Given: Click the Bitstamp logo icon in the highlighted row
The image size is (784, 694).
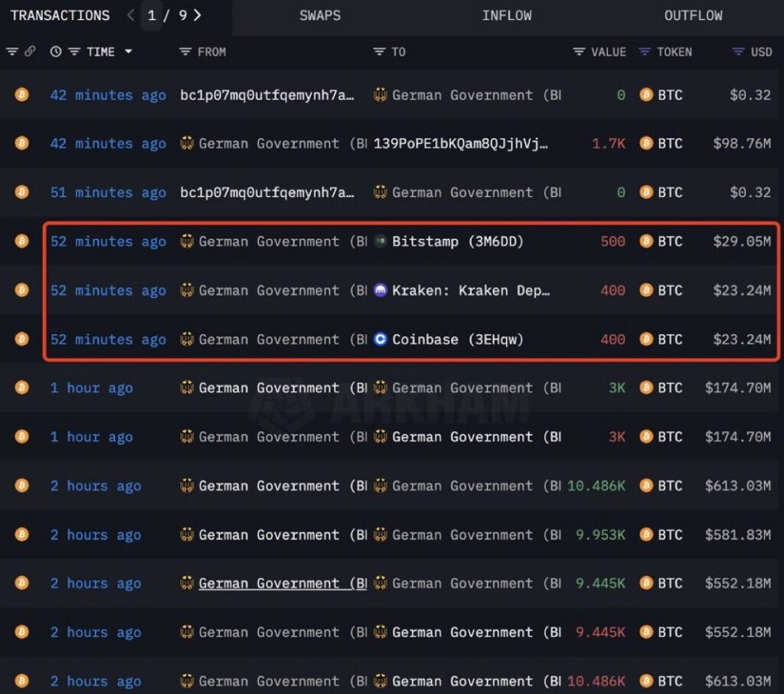Looking at the screenshot, I should [381, 242].
